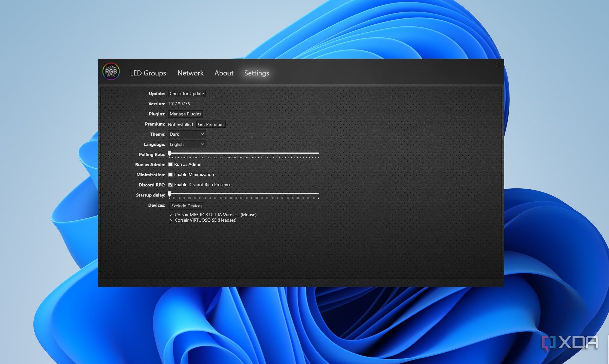Image resolution: width=609 pixels, height=364 pixels.
Task: Expand the Theme dropdown showing Dark
Action: (187, 134)
